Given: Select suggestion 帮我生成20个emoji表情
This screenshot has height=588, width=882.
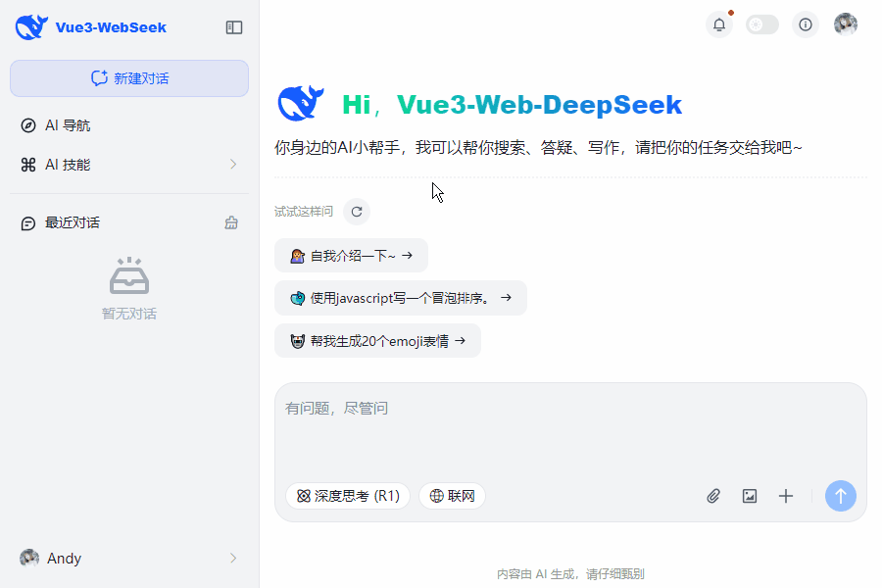Looking at the screenshot, I should pos(377,340).
